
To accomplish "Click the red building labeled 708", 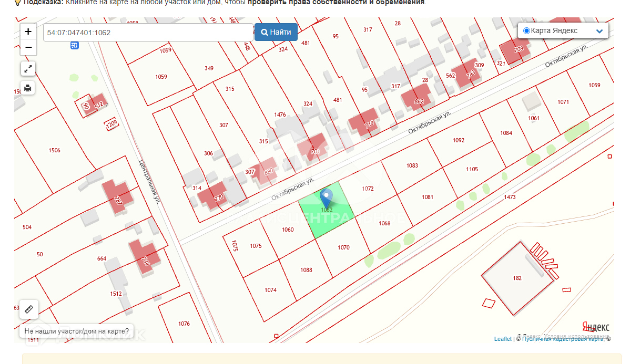I will pos(515,50).
